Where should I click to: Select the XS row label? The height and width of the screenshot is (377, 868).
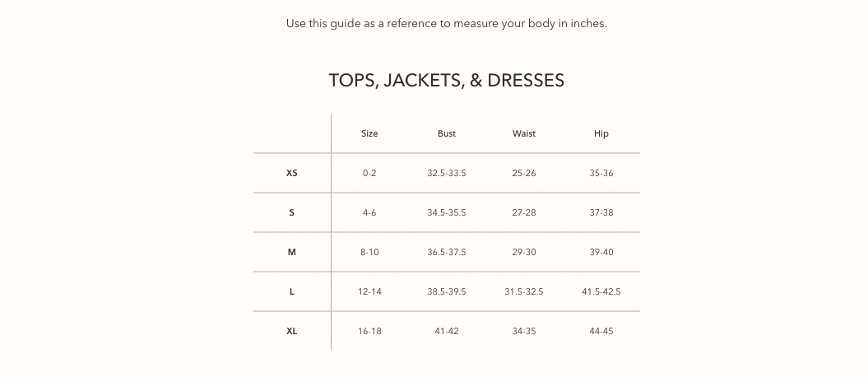click(292, 173)
